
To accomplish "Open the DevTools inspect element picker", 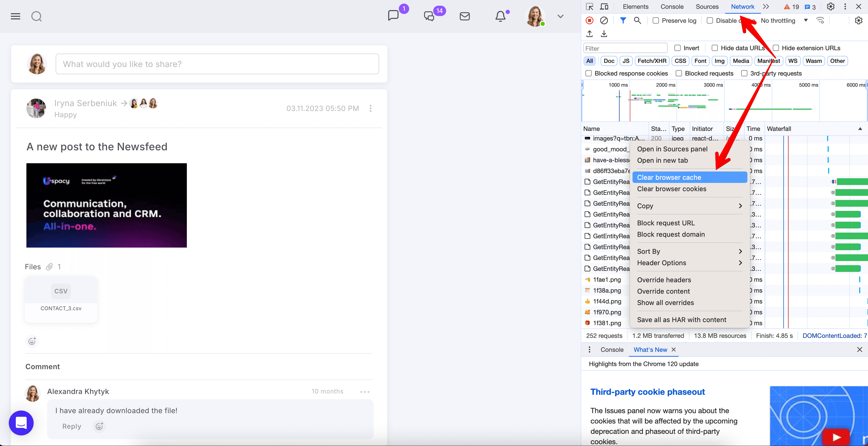I will click(x=589, y=7).
